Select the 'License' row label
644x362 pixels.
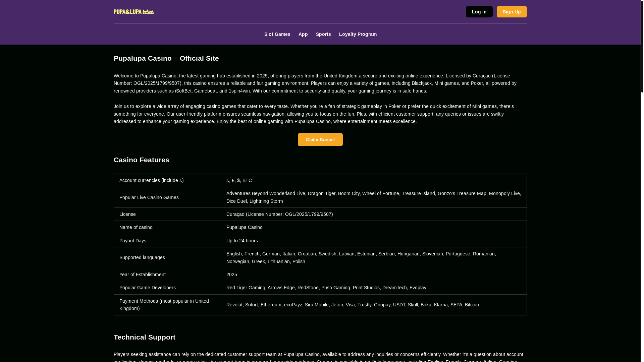point(167,214)
